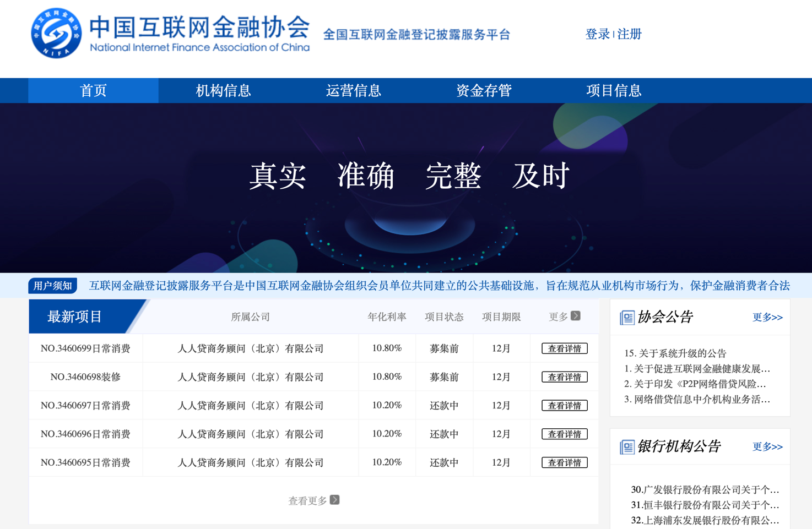
Task: Click arrow icon beside 查看更多 below table
Action: (335, 500)
